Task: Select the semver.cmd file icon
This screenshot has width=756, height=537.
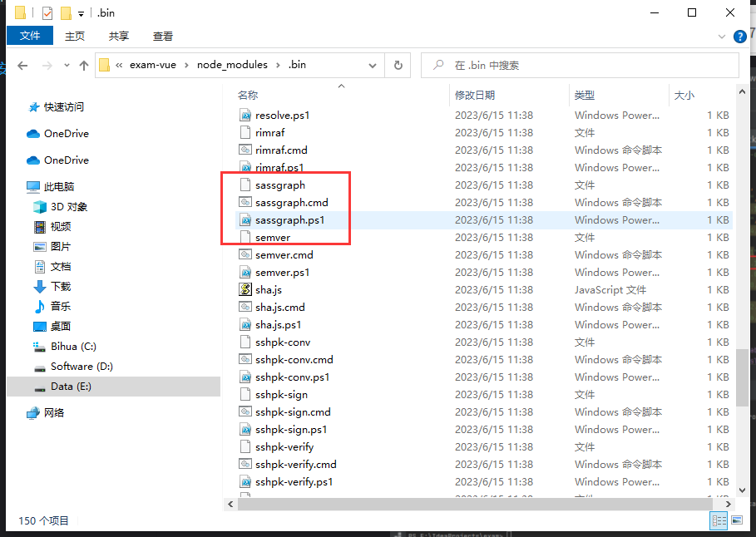Action: click(245, 254)
